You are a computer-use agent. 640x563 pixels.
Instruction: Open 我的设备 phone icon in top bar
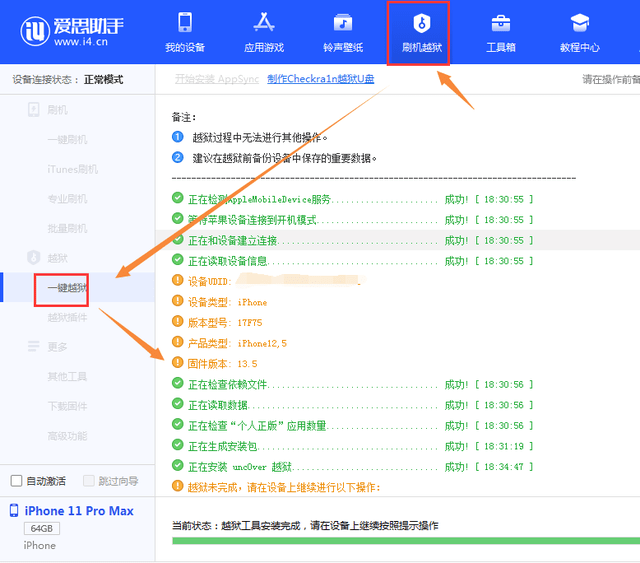coord(185,22)
